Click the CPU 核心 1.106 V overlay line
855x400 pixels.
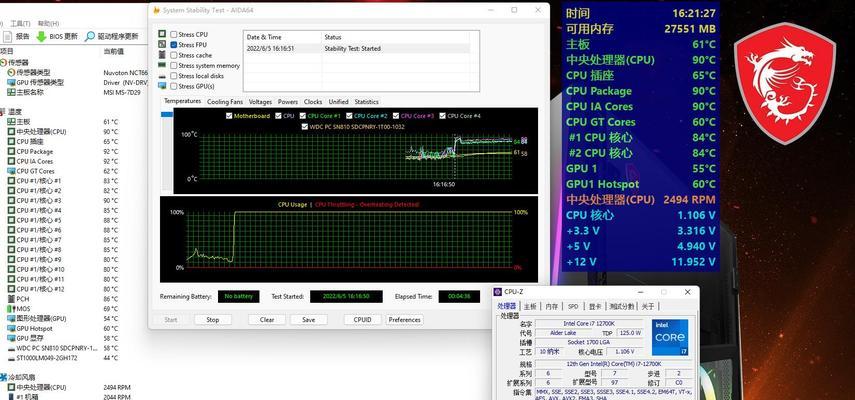click(x=641, y=215)
